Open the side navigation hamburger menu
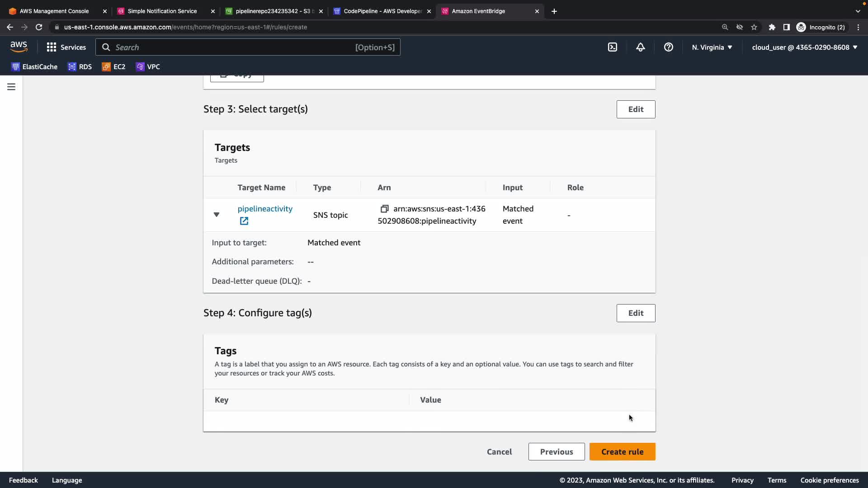868x488 pixels. coord(11,87)
